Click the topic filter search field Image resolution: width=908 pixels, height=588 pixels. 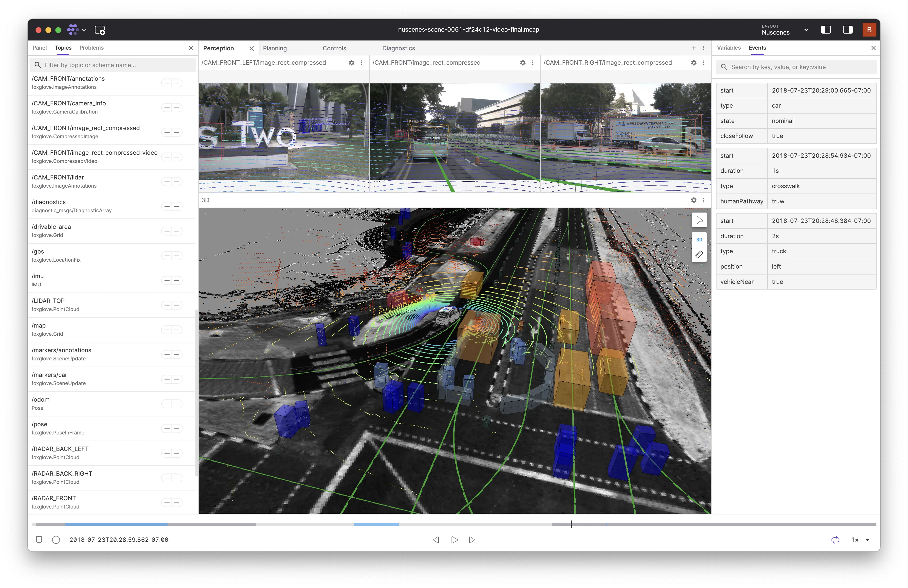click(x=114, y=65)
